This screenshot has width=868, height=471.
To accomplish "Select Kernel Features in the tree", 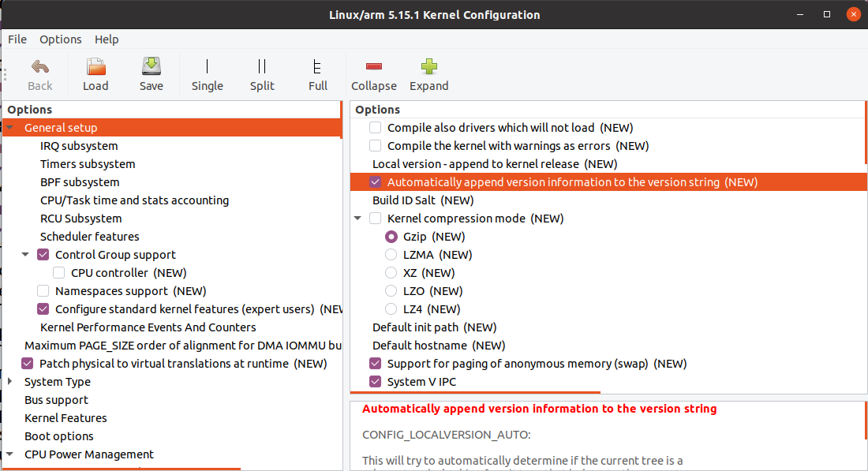I will (65, 418).
